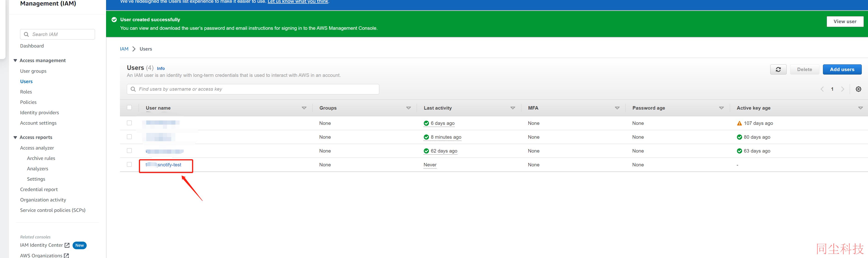Open Dashboard in the sidebar
This screenshot has height=258, width=868.
coord(32,46)
